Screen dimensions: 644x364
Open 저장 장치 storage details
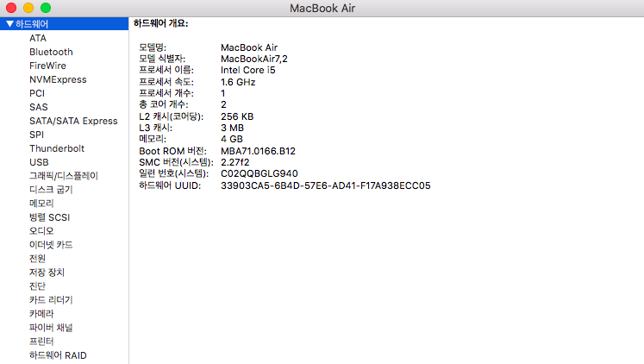(x=47, y=273)
